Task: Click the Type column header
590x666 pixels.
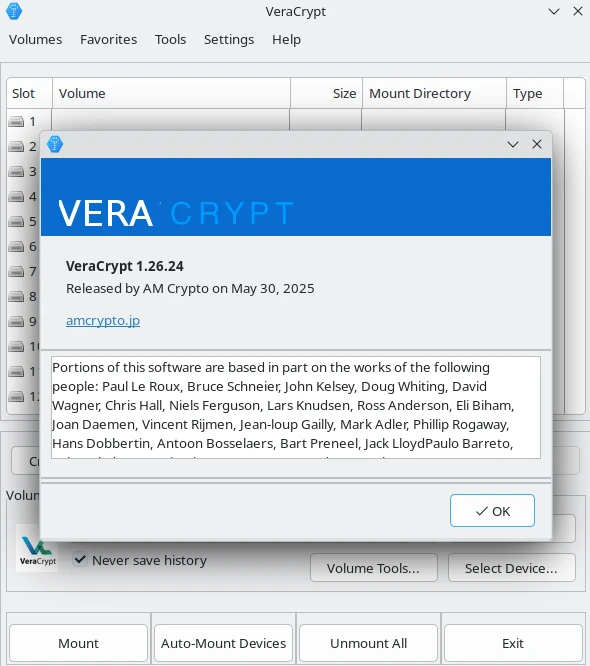Action: click(535, 93)
